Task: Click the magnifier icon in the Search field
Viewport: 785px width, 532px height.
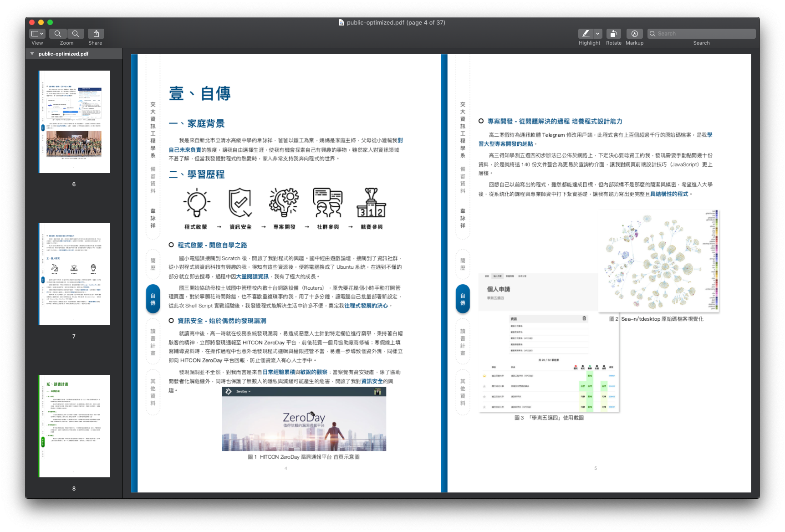Action: (652, 34)
